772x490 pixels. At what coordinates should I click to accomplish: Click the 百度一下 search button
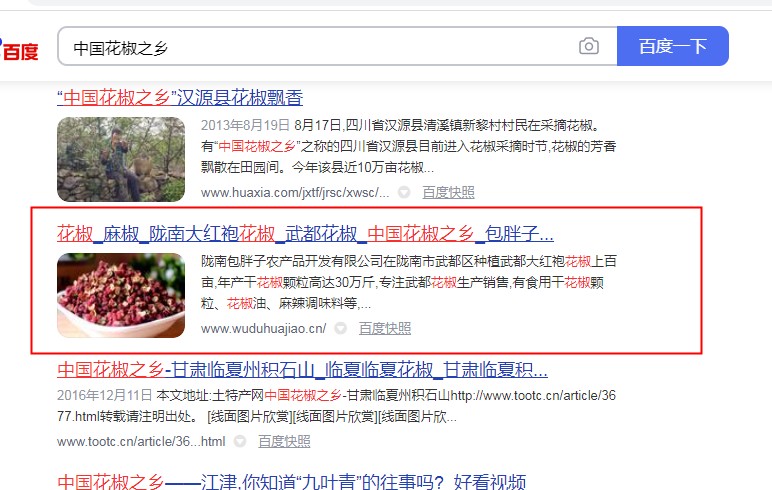coord(673,46)
